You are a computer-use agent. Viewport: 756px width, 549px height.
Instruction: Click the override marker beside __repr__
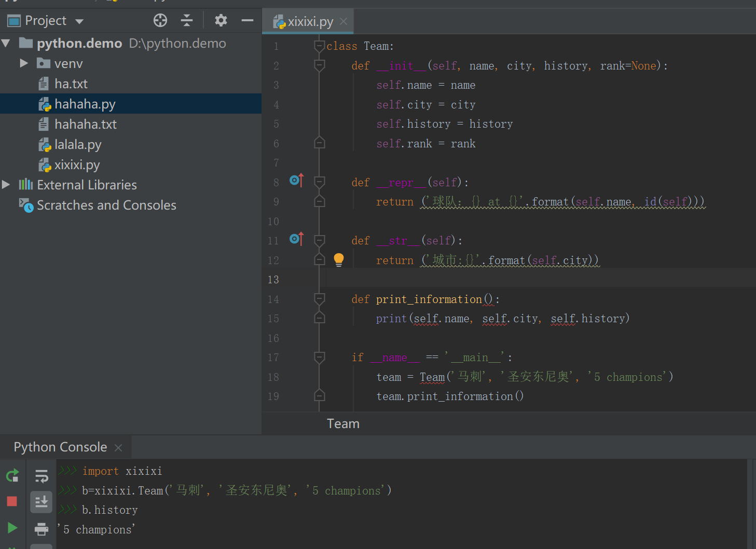pyautogui.click(x=296, y=180)
